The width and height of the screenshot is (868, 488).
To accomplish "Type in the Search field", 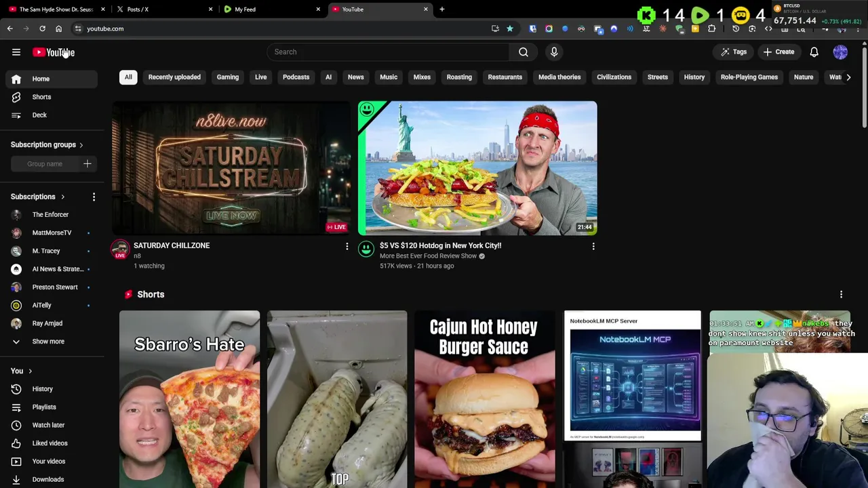I will click(x=389, y=52).
